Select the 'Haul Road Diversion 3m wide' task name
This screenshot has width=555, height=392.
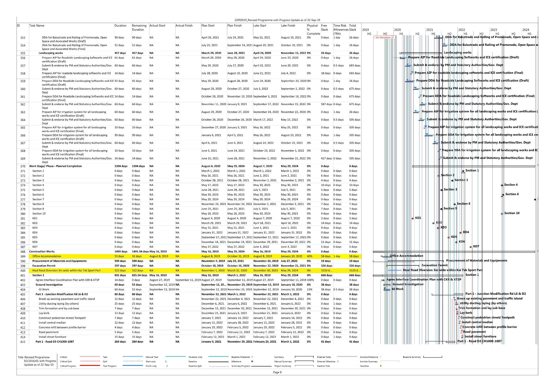(66, 270)
